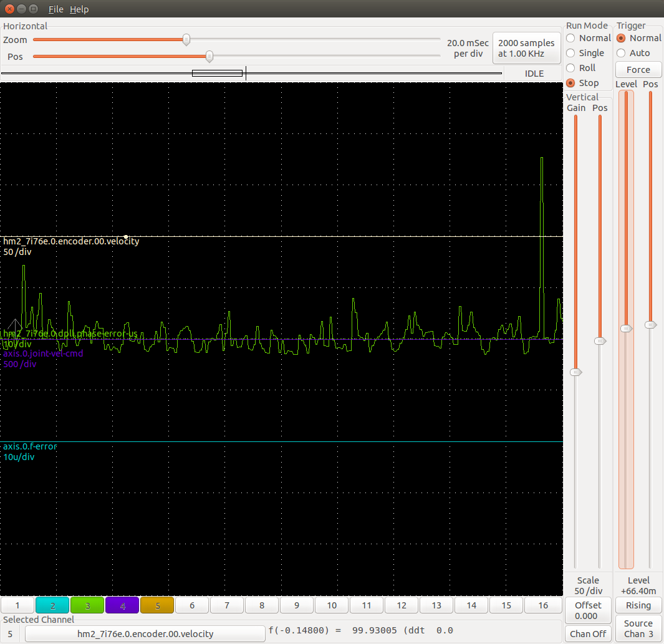The image size is (664, 644).
Task: Click the hm2_7i76e.0.encoder.00.velocity source button
Action: tap(145, 634)
